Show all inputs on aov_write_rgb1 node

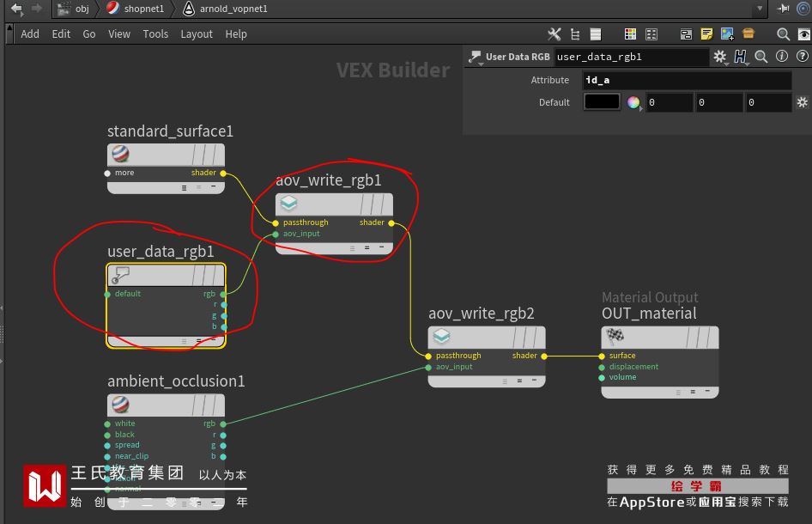(x=353, y=248)
